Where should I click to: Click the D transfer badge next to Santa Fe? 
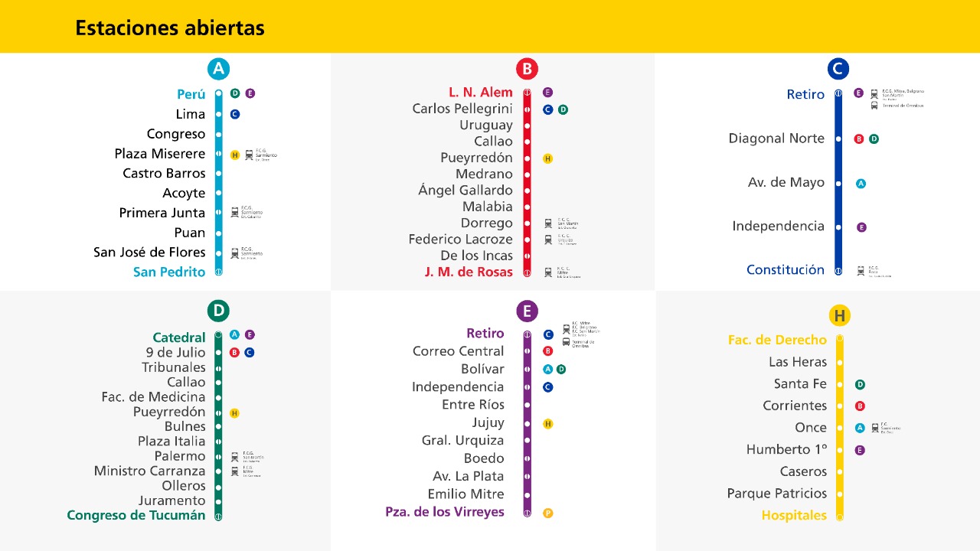tap(860, 384)
